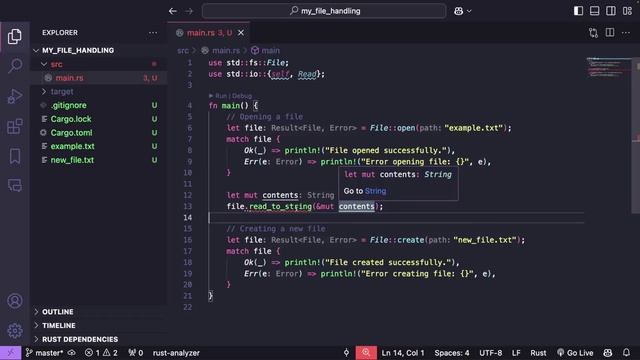
Task: Open Customize Layout icon
Action: (x=627, y=11)
